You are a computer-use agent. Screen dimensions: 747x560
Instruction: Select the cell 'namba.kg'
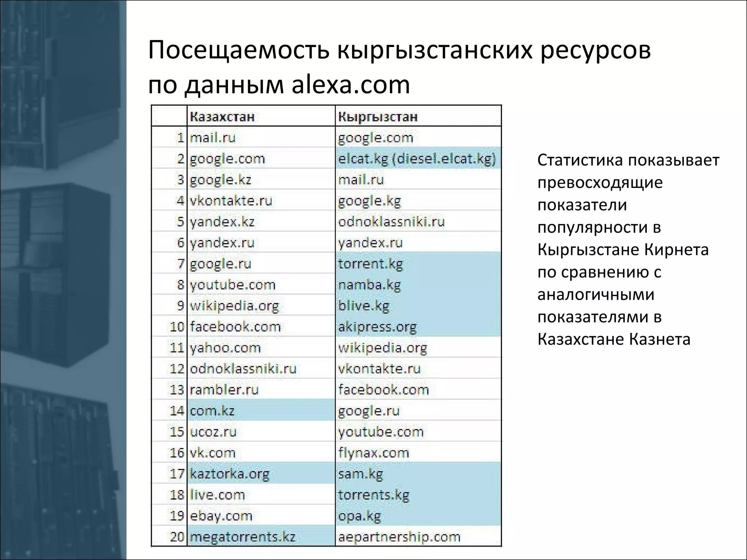click(x=418, y=284)
